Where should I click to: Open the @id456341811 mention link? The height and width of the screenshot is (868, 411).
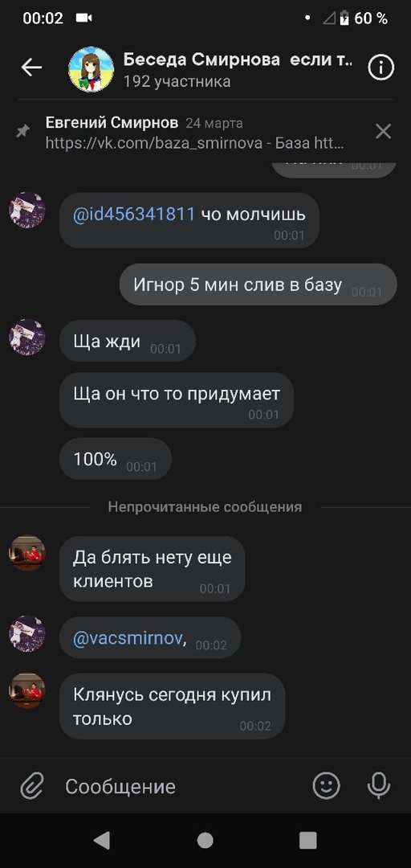point(134,215)
